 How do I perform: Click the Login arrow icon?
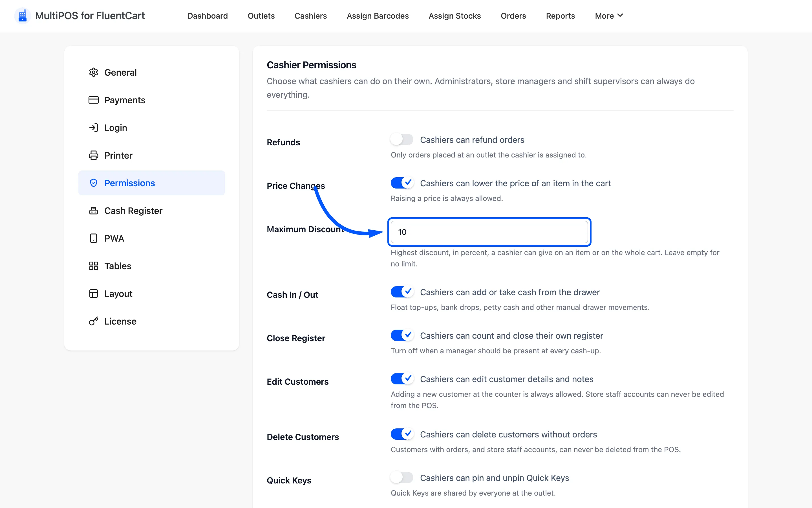coord(93,128)
